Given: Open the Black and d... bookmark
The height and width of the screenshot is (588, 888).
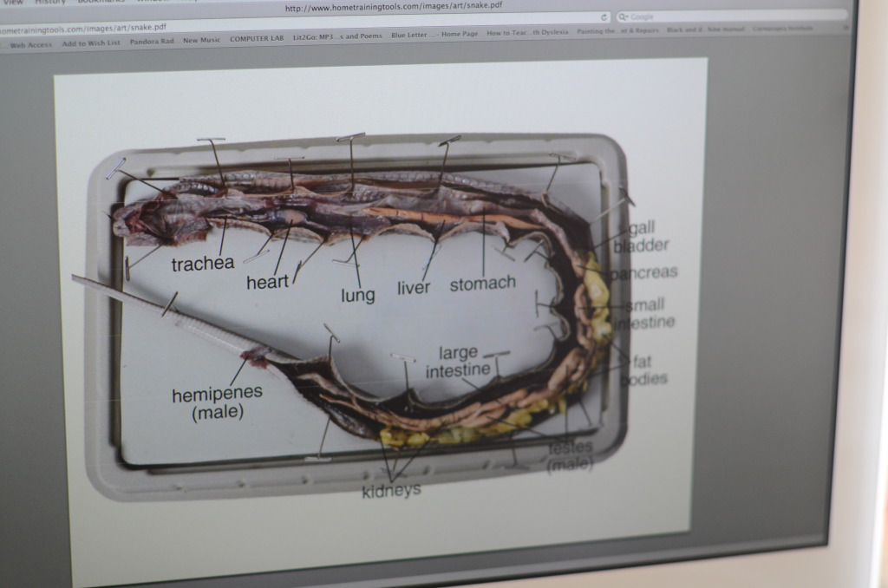Looking at the screenshot, I should (706, 29).
